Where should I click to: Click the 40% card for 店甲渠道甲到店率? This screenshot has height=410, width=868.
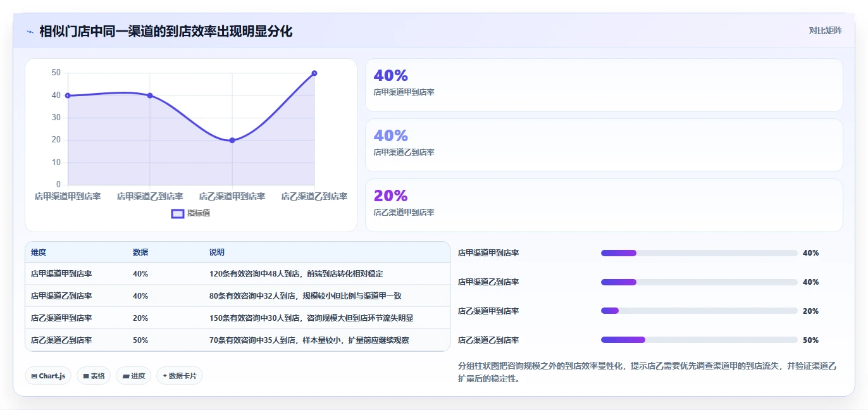point(604,85)
